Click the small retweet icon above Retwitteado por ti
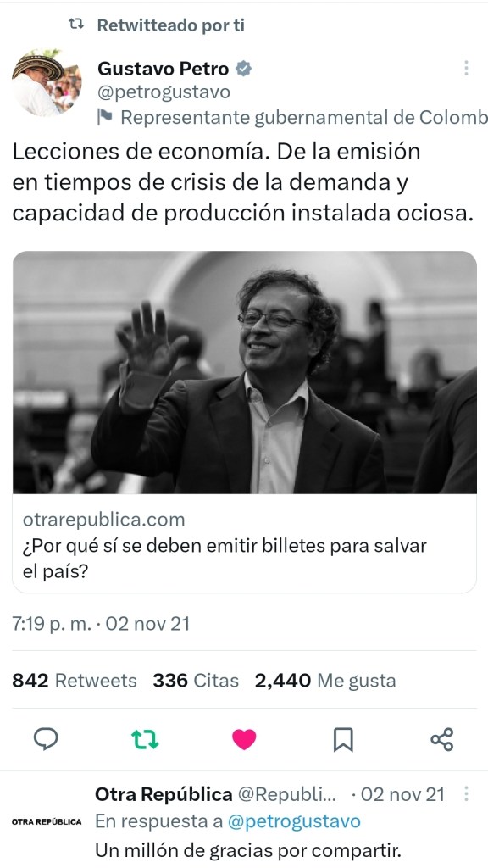Screen dimensions: 488x868 coord(75,25)
